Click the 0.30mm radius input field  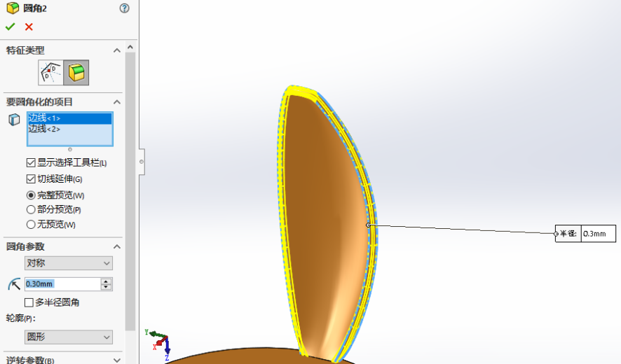pyautogui.click(x=62, y=283)
